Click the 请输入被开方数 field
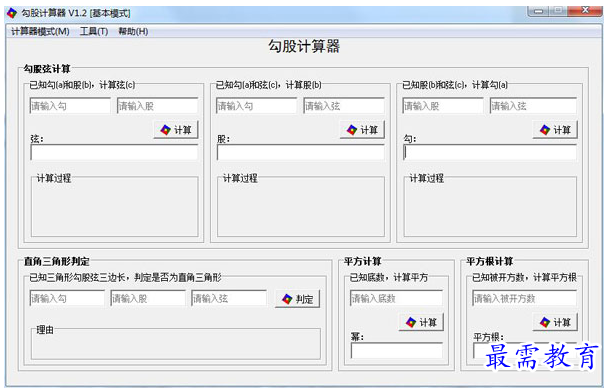 [525, 298]
